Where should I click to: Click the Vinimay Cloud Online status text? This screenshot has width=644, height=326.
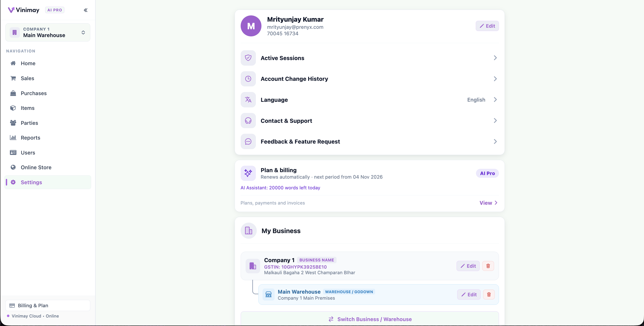pos(35,316)
